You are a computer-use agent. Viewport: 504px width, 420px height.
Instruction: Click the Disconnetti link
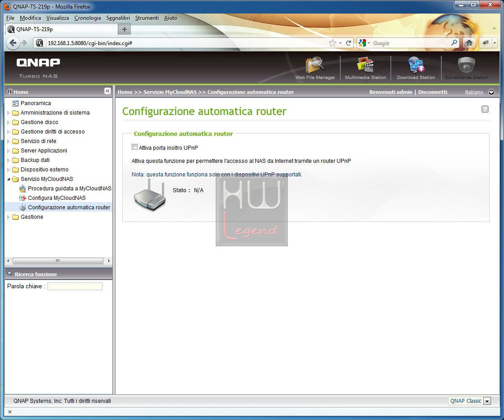click(x=433, y=92)
